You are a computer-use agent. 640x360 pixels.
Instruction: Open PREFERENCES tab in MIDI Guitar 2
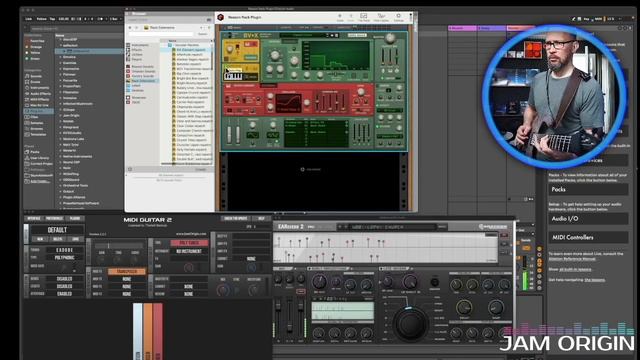pos(54,219)
